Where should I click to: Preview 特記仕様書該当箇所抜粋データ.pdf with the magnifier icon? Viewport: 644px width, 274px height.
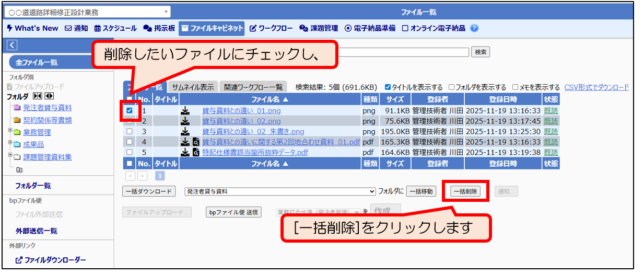tap(196, 153)
